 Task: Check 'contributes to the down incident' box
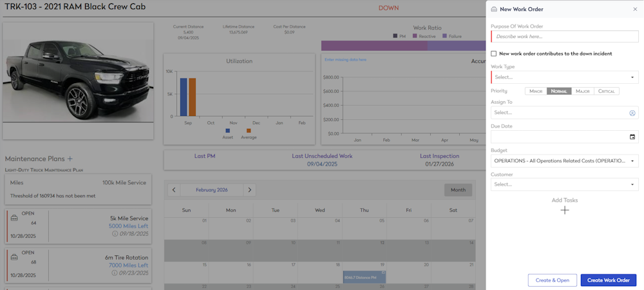click(494, 53)
